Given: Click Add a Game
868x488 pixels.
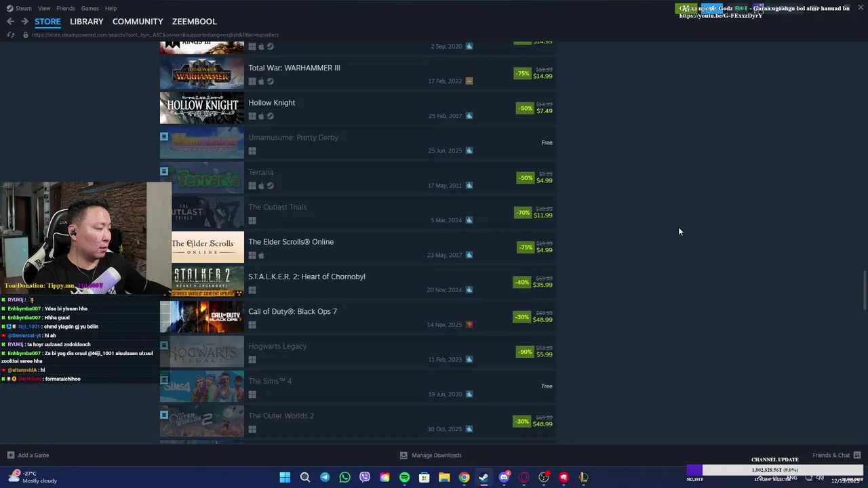Looking at the screenshot, I should pos(28,455).
